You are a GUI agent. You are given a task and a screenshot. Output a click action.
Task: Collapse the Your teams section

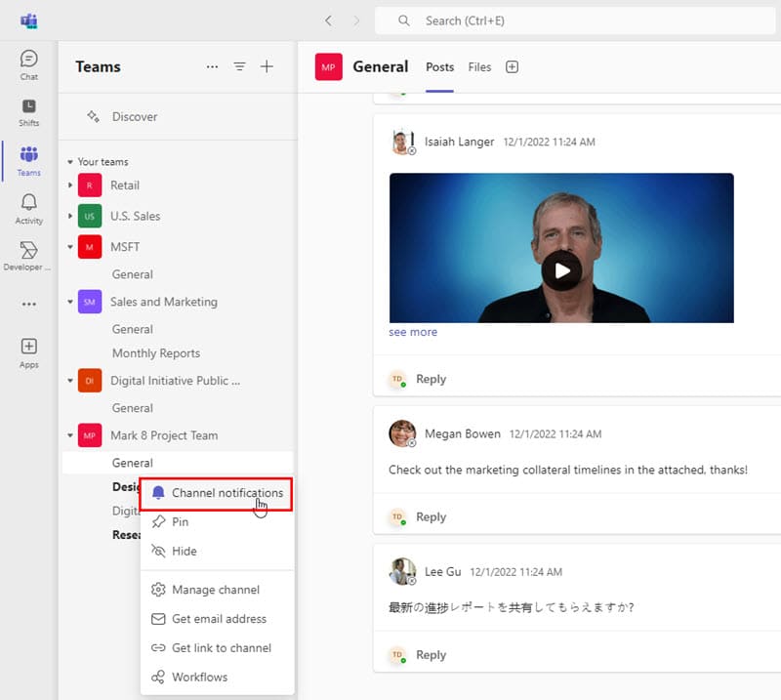pos(70,162)
